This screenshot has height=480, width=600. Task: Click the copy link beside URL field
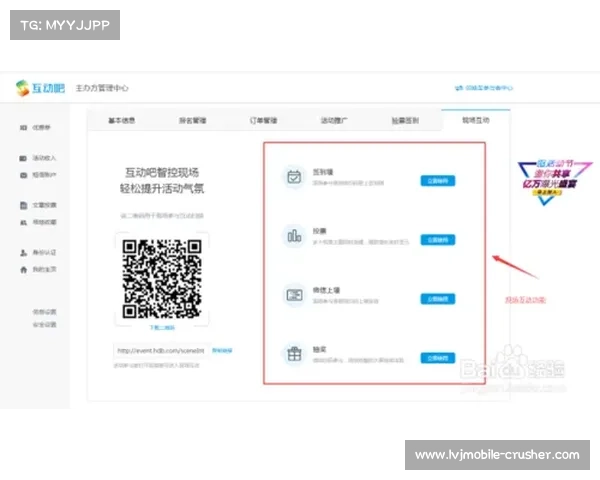pos(222,350)
